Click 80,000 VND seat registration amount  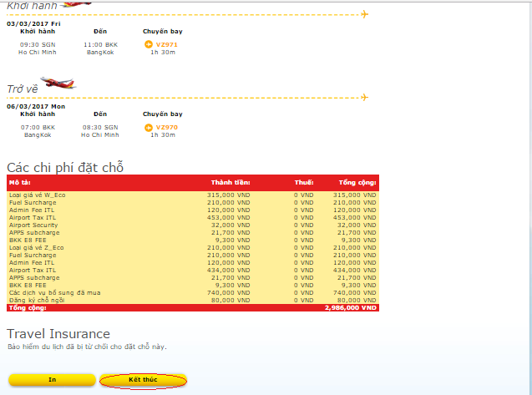[231, 301]
